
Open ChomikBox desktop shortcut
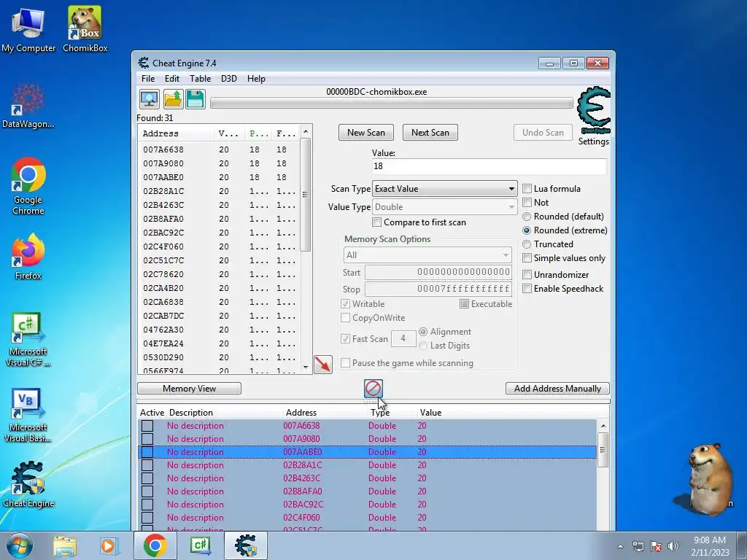[x=85, y=29]
